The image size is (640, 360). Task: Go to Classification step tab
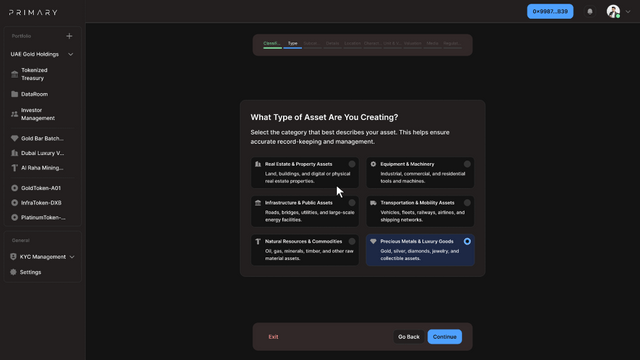pos(272,44)
